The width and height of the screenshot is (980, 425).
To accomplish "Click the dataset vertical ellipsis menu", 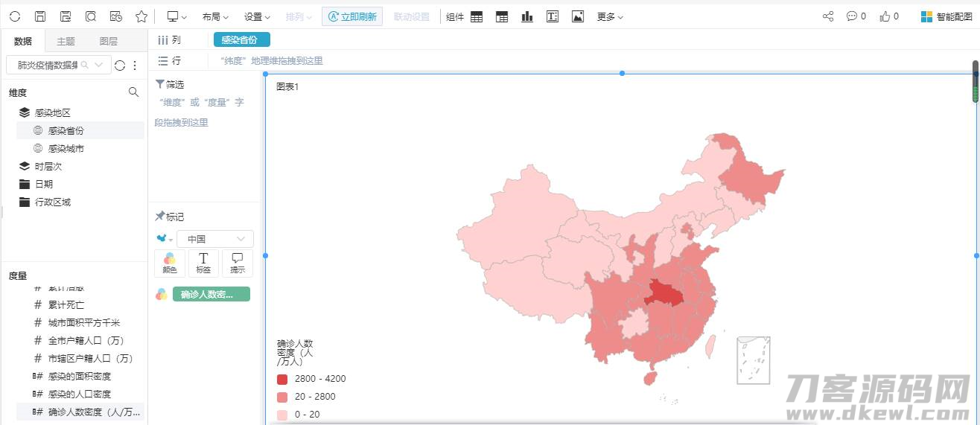I will [x=135, y=65].
